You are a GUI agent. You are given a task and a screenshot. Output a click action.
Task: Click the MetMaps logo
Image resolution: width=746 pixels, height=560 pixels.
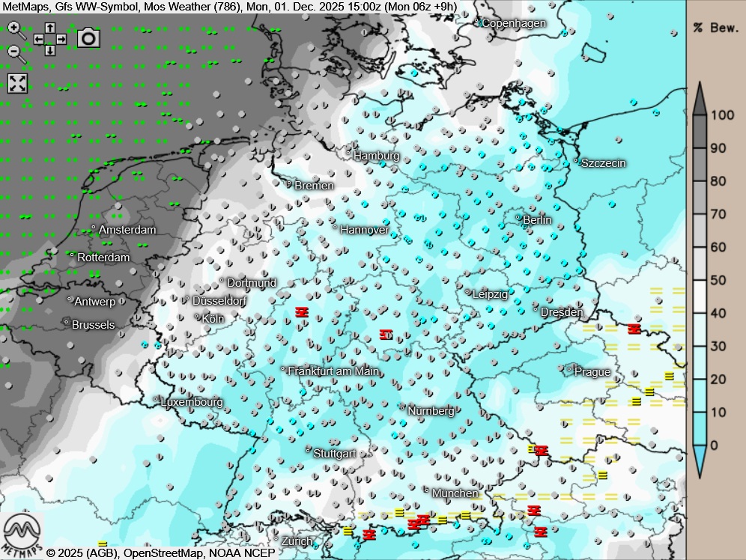coord(21,533)
